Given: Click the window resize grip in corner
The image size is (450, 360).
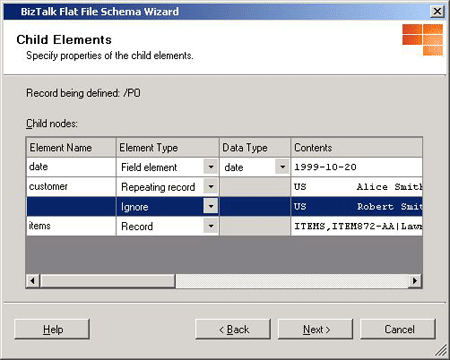Looking at the screenshot, I should [x=441, y=351].
